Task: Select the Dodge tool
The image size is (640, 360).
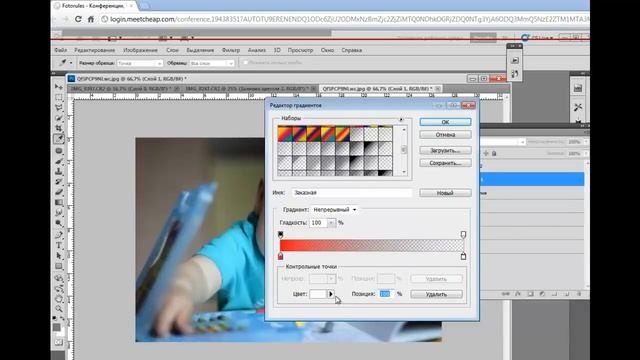Action: pos(59,223)
